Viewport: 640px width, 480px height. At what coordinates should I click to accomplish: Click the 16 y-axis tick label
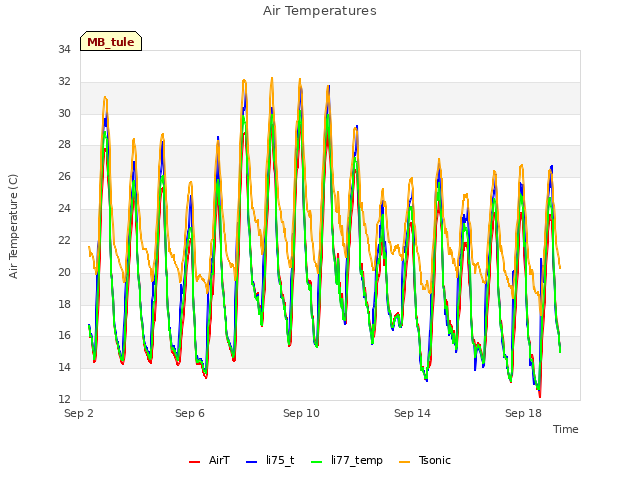point(64,336)
